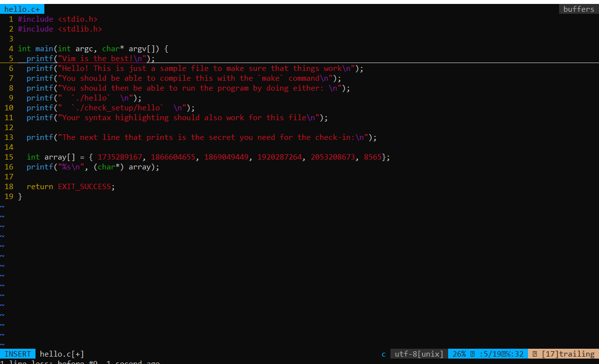Click the #include directive on line 2
The image size is (599, 364).
(x=35, y=29)
